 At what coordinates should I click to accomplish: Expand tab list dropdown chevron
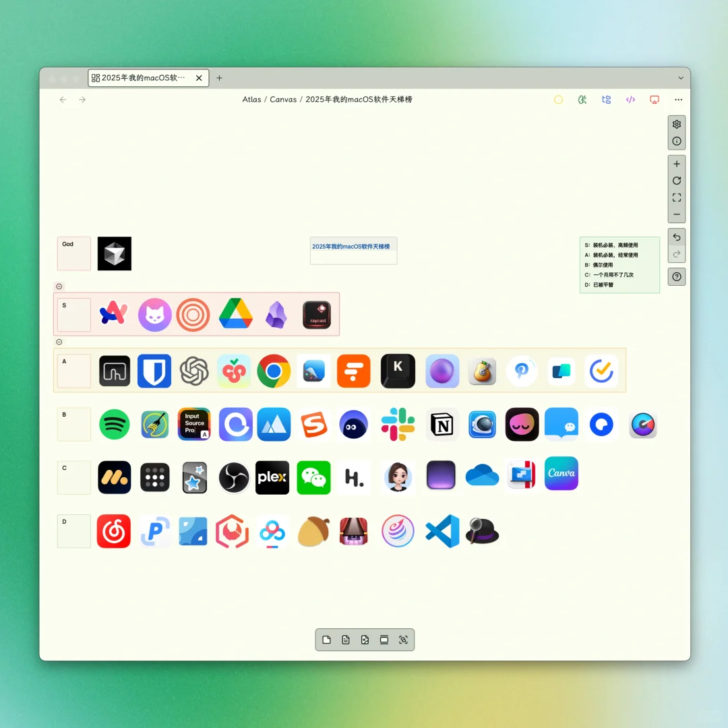point(681,78)
